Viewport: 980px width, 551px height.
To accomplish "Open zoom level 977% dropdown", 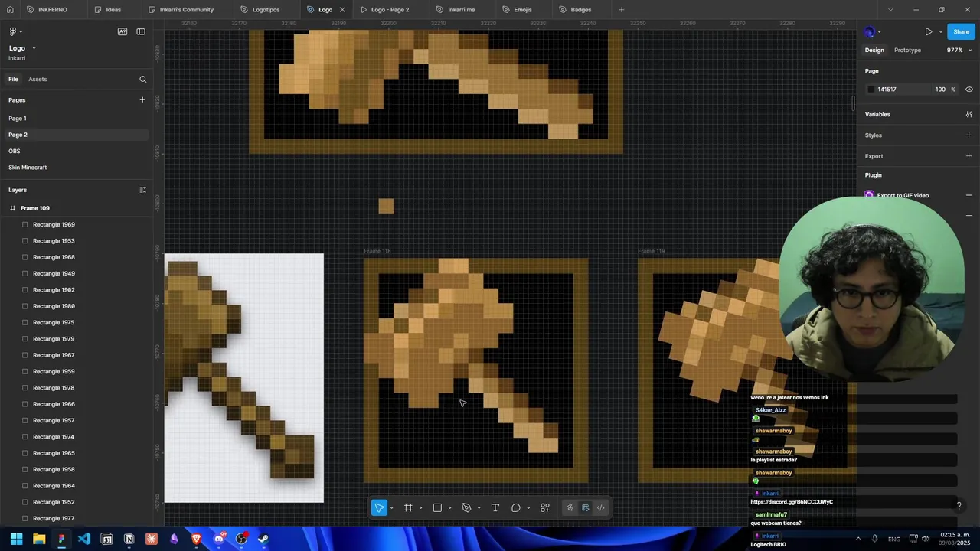I will click(959, 51).
